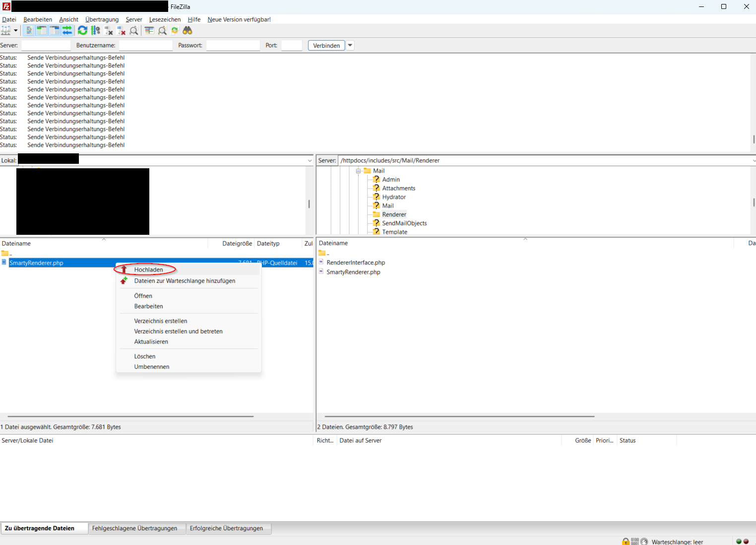Focus the Server input field
The width and height of the screenshot is (756, 545).
point(46,45)
